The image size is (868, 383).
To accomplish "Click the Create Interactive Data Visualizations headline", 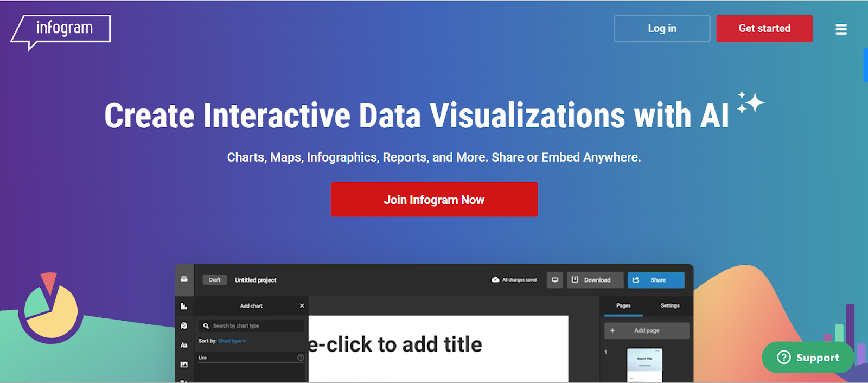I will 417,116.
